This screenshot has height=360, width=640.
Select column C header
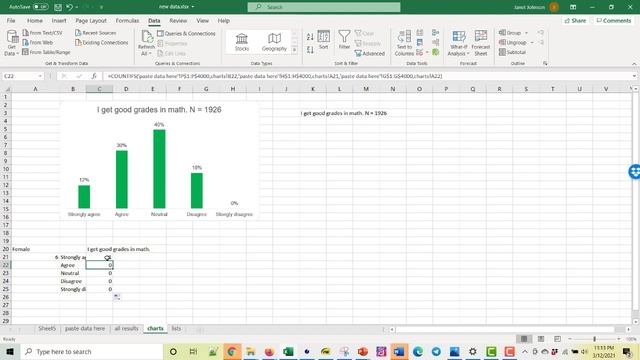pos(99,89)
